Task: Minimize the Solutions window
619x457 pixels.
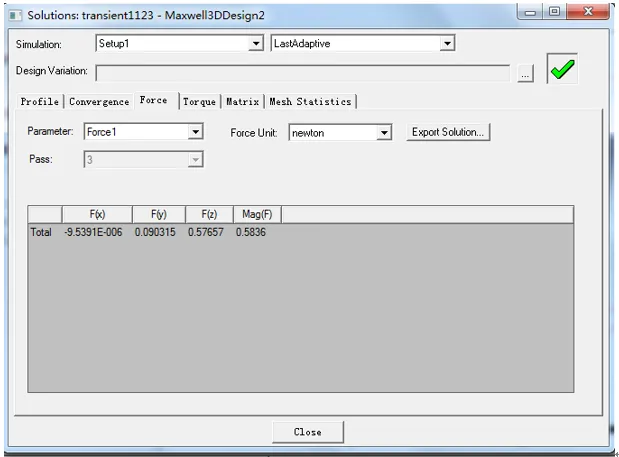Action: [x=530, y=12]
